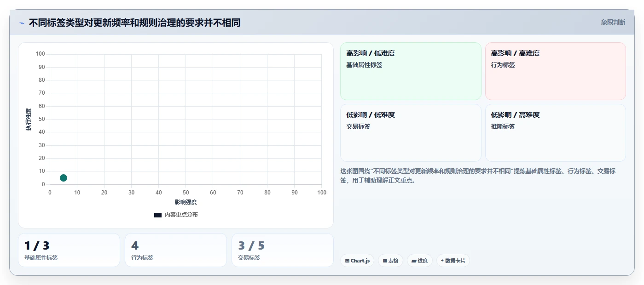Click the green data point on scatter chart
644x285 pixels.
pyautogui.click(x=64, y=178)
